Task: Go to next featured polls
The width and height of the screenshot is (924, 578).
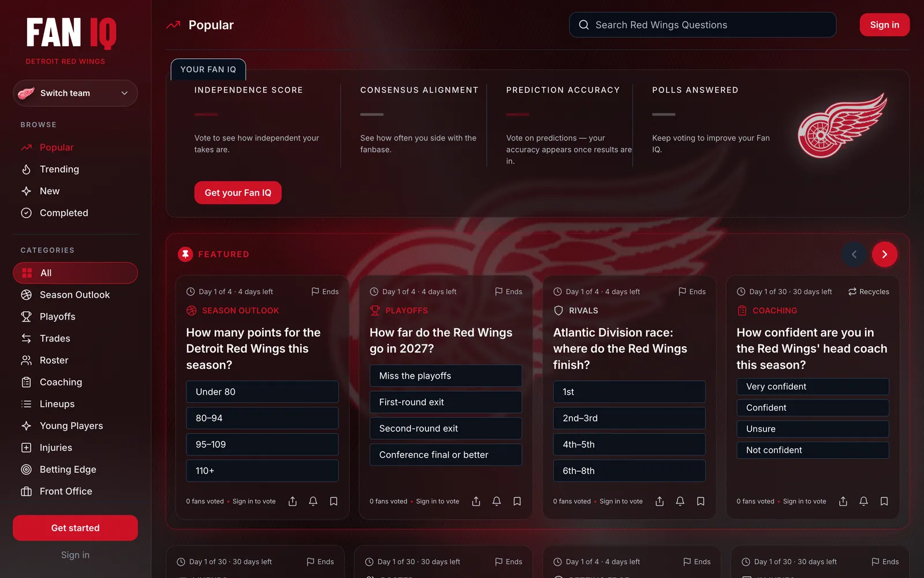Action: point(884,254)
